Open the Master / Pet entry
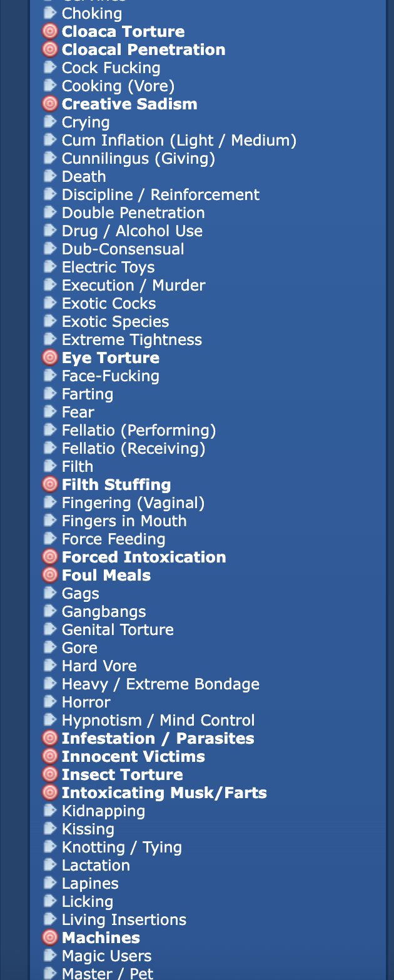The width and height of the screenshot is (394, 980). [x=108, y=973]
